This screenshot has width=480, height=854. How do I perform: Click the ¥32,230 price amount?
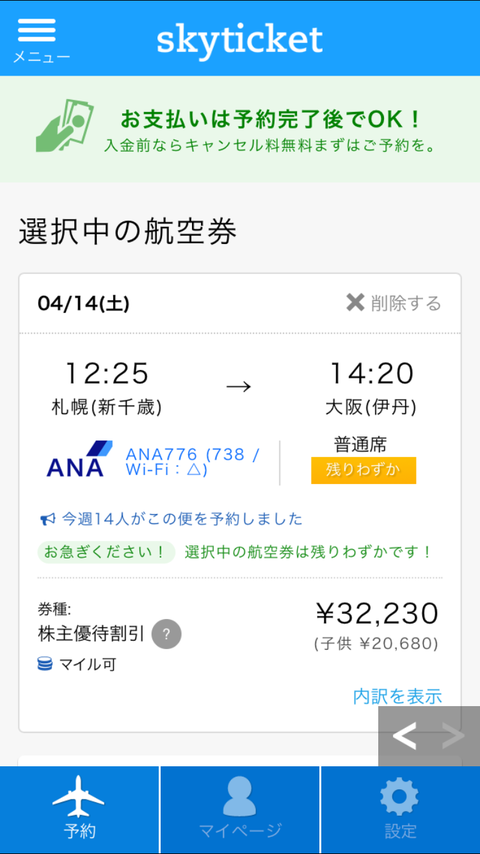(x=377, y=614)
